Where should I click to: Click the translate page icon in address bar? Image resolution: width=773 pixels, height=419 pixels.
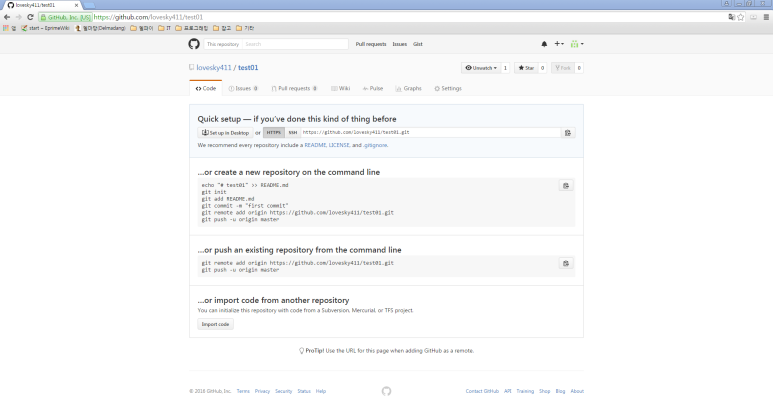coord(732,17)
